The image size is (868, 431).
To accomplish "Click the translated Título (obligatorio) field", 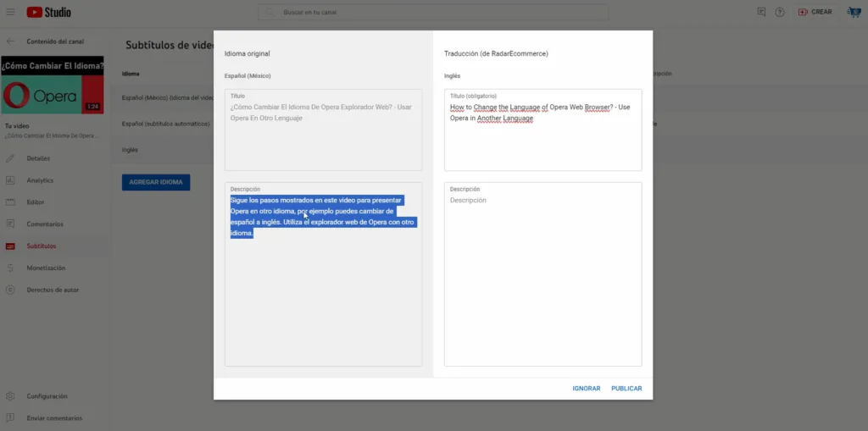I will [543, 130].
